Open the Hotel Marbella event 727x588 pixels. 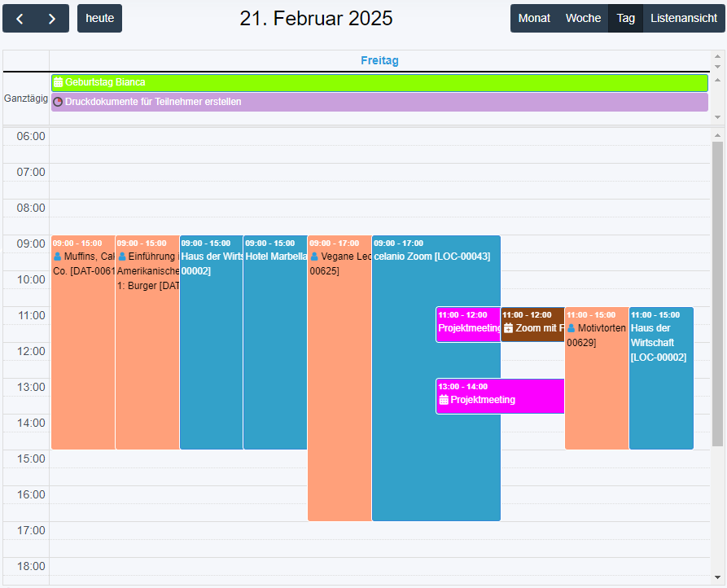[275, 342]
